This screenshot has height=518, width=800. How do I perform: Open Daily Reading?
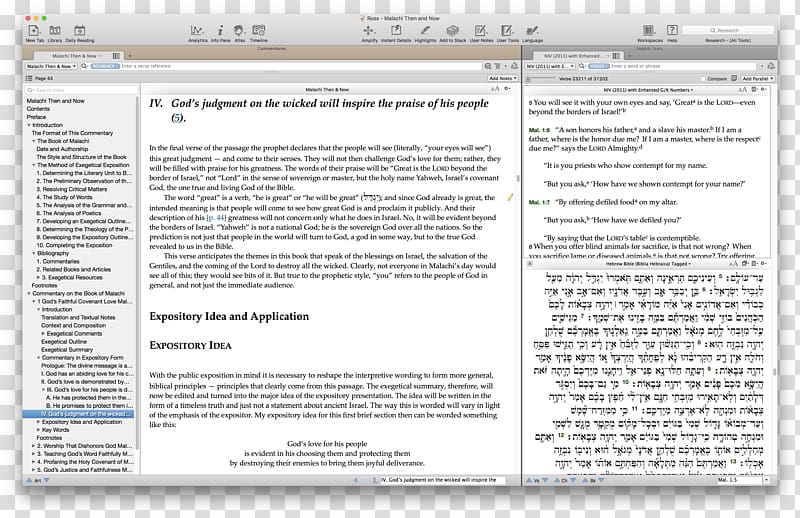click(80, 33)
